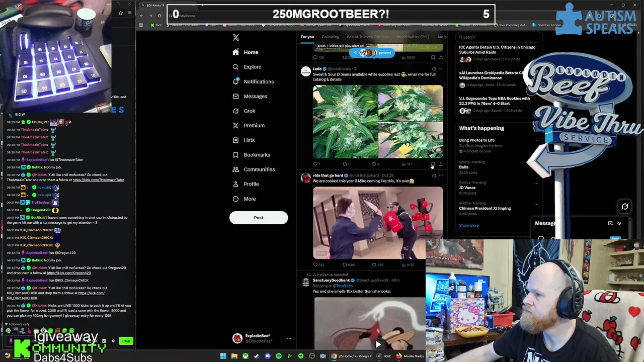
Task: Click Show more under What's happening
Action: 468,225
